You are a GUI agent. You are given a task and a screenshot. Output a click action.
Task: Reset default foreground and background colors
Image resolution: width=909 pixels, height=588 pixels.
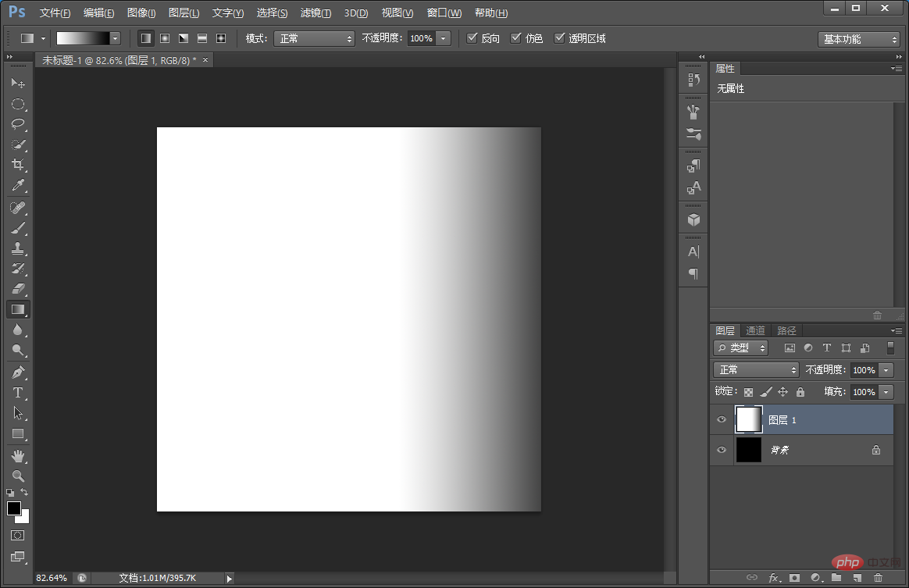pyautogui.click(x=10, y=492)
